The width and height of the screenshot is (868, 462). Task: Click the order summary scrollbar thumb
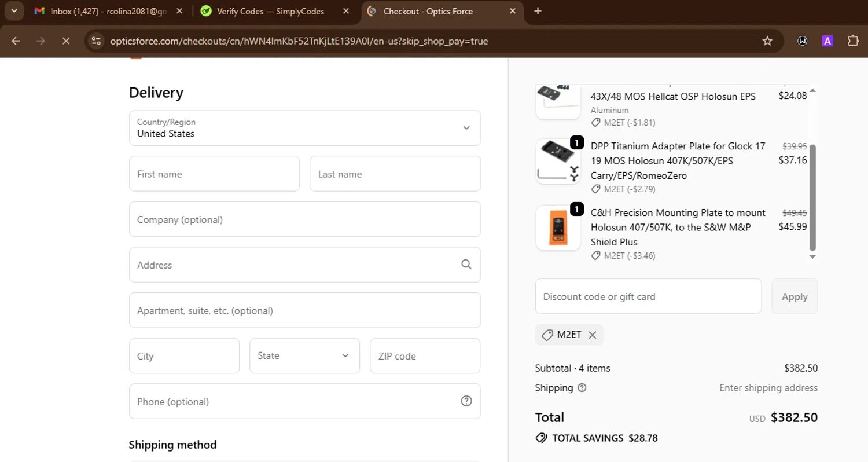click(812, 197)
